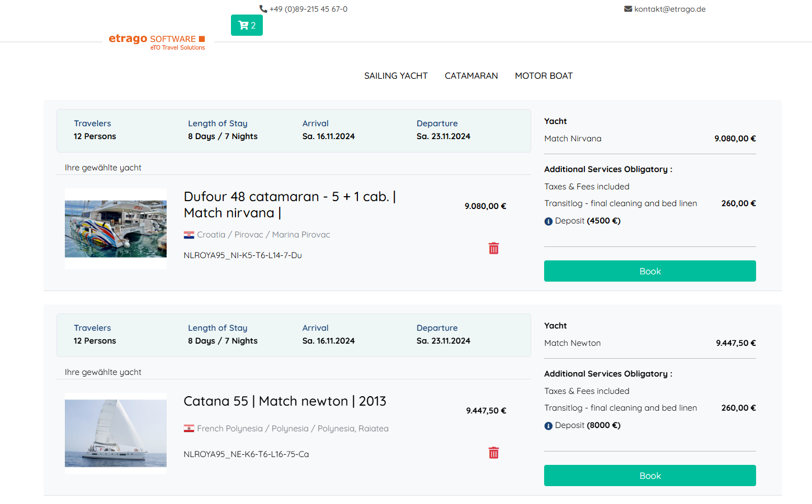Show deposit info for the 4500 € deposit
Image resolution: width=812 pixels, height=504 pixels.
(548, 221)
